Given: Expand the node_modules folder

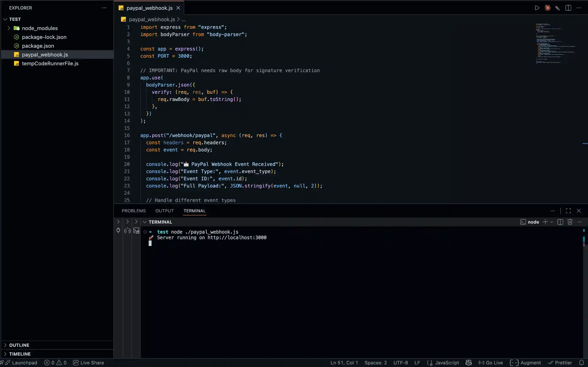Looking at the screenshot, I should 9,28.
